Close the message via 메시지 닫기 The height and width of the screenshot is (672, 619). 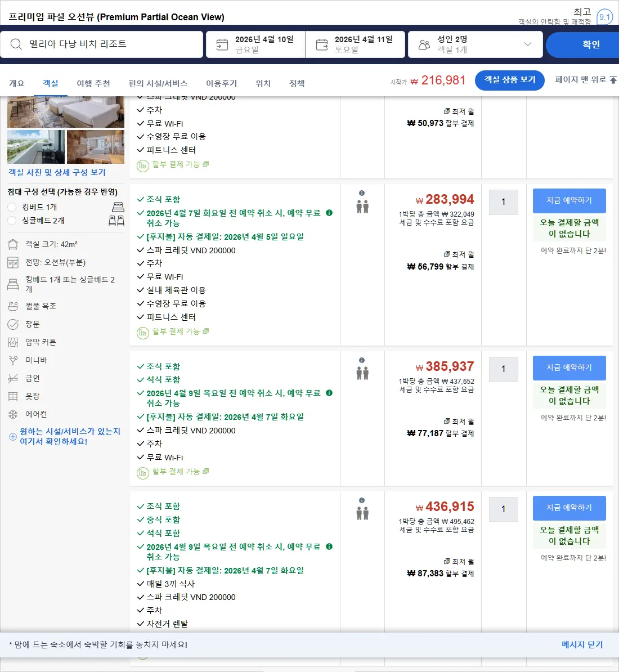click(x=582, y=644)
